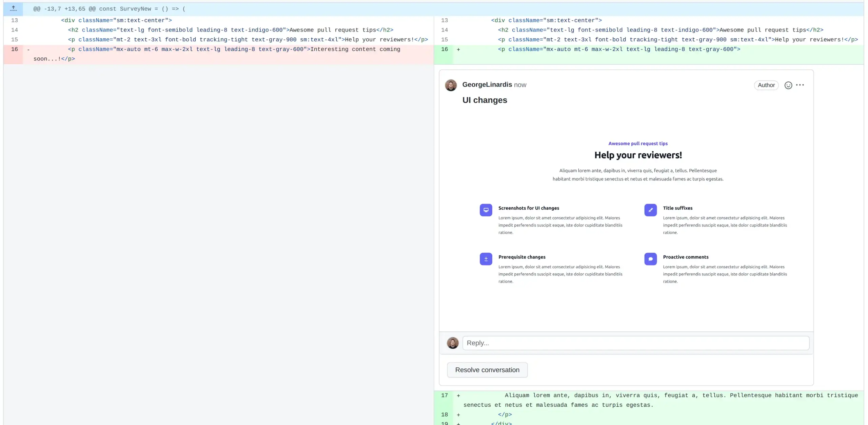The height and width of the screenshot is (425, 868).
Task: Focus the Reply... input field
Action: point(636,343)
